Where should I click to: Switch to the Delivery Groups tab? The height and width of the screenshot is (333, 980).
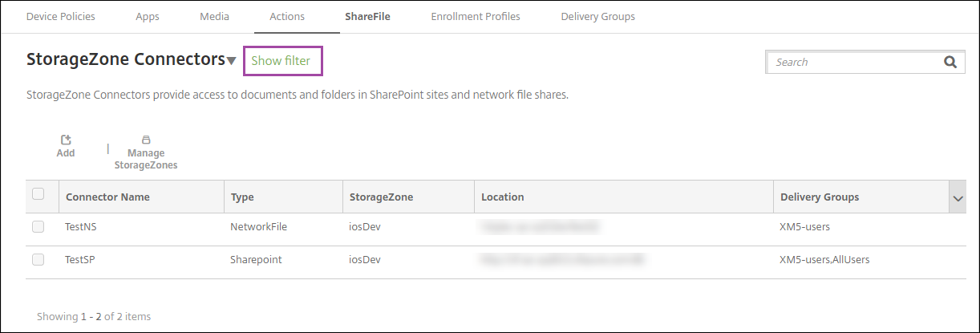click(x=597, y=16)
